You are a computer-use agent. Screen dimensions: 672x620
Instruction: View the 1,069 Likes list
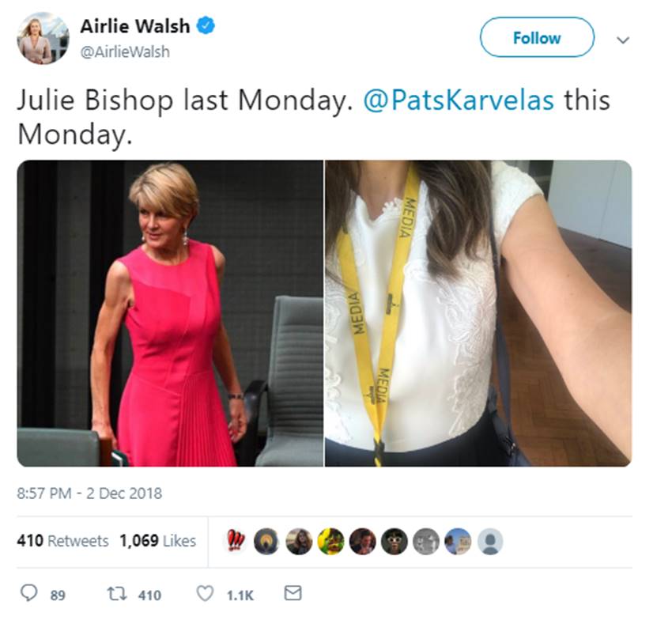157,541
